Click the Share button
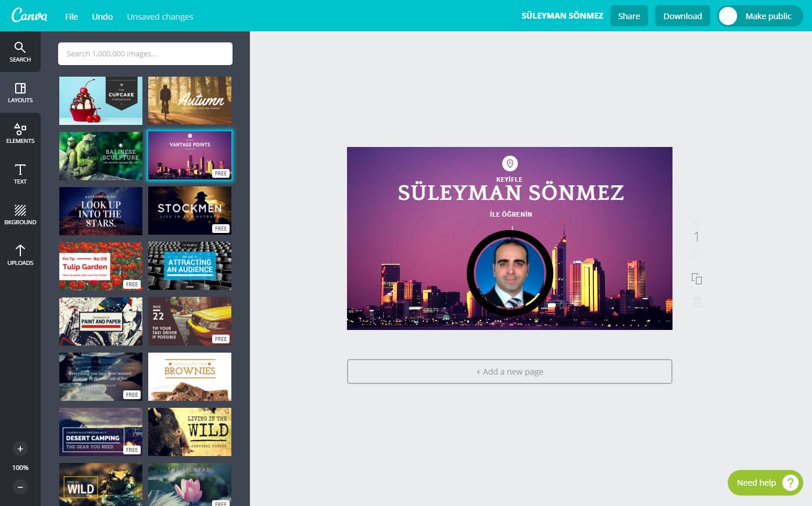Viewport: 812px width, 506px height. click(629, 16)
